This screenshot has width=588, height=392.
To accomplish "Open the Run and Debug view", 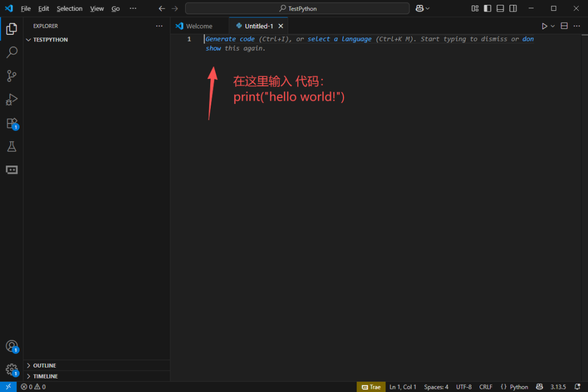I will [11, 100].
